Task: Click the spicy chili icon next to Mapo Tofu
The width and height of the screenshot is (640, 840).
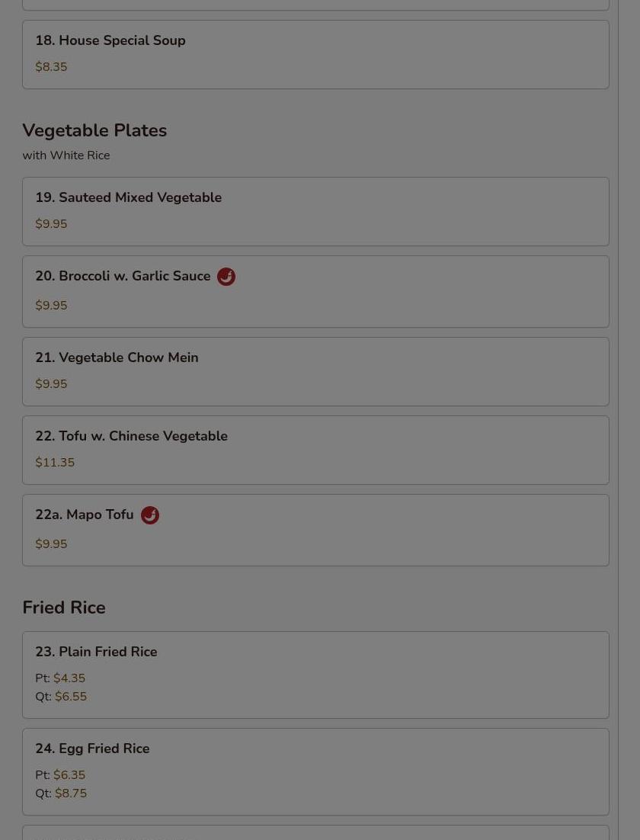Action: click(x=150, y=515)
